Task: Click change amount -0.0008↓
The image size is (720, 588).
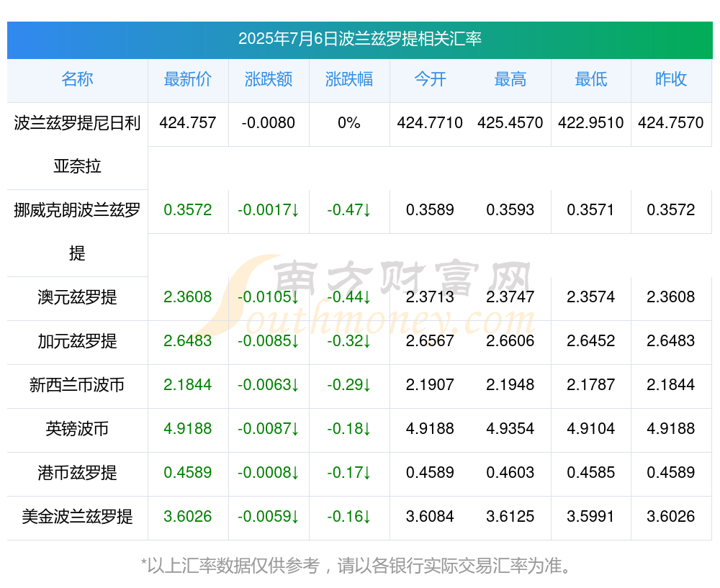Action: click(268, 472)
